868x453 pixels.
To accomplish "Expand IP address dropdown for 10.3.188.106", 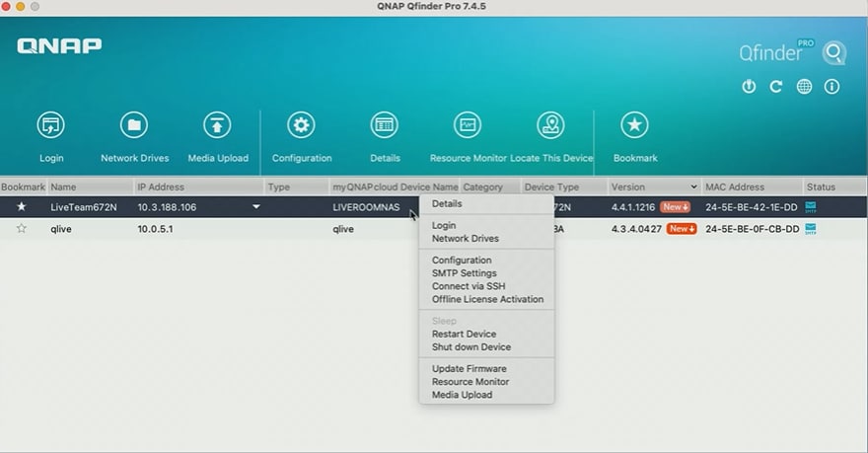I will [x=256, y=207].
